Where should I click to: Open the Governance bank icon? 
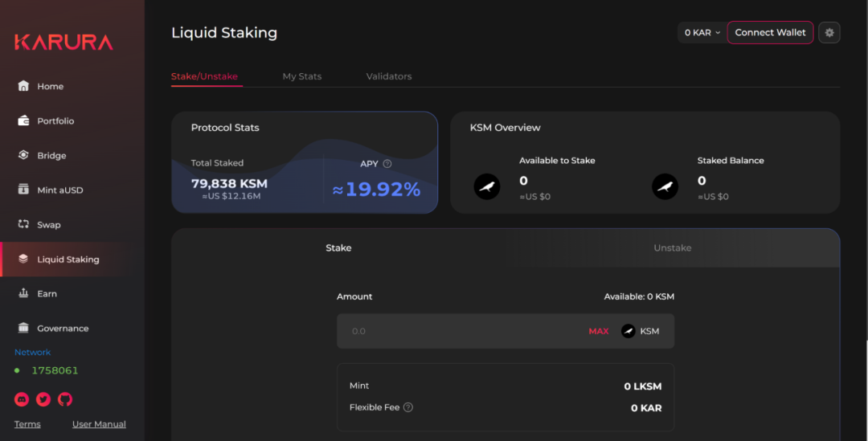pos(23,328)
